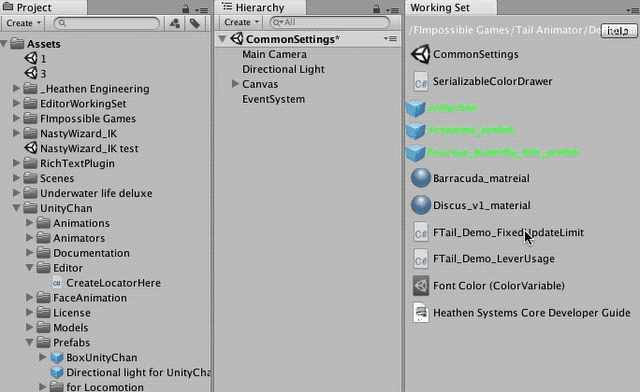
Task: Select Directional light for UnityChan prefab icon
Action: (57, 372)
